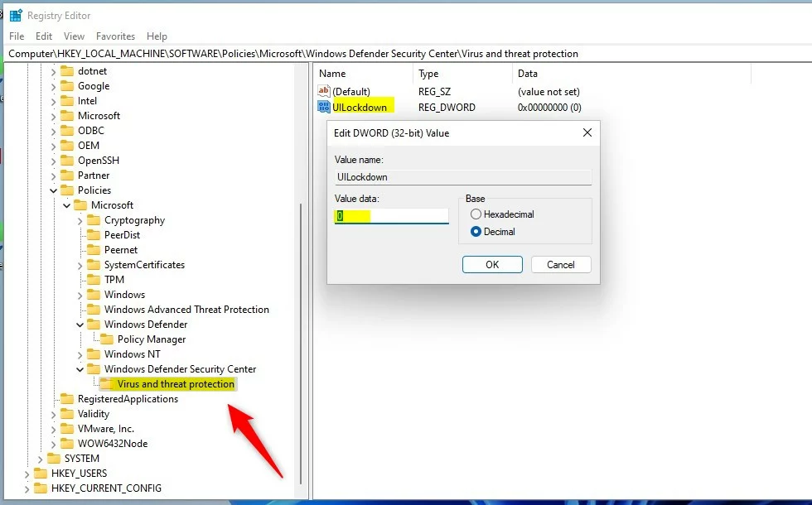Click the Registry Editor app icon in title bar
812x505 pixels.
pyautogui.click(x=16, y=16)
